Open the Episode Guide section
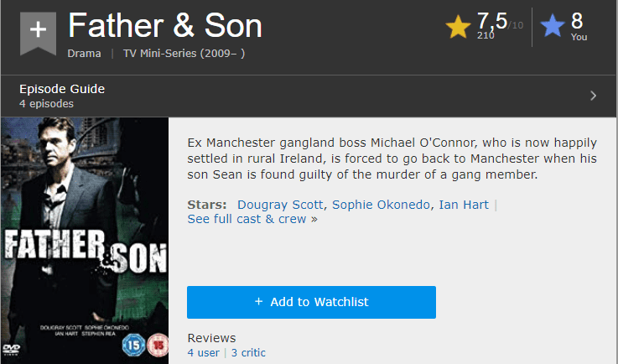 [62, 90]
